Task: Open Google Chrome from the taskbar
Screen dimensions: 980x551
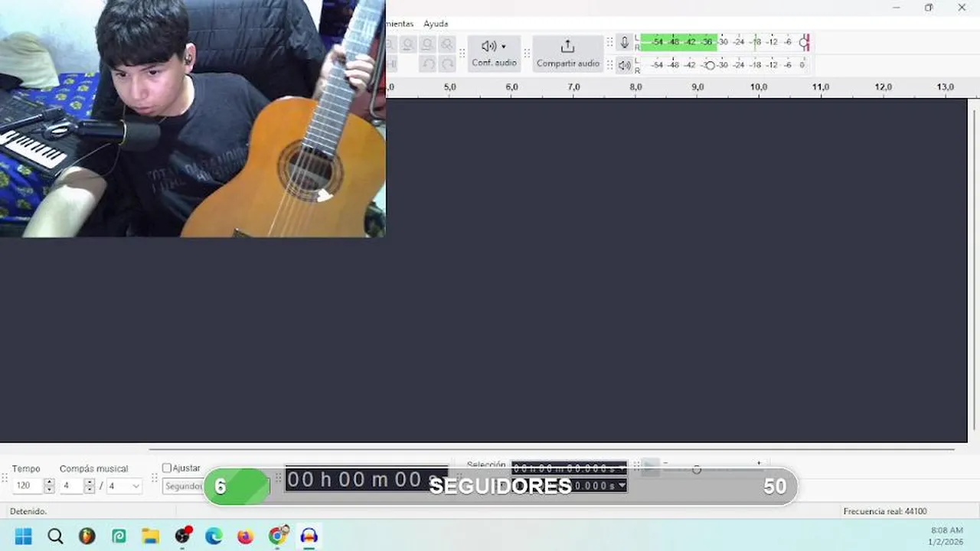Action: 277,536
